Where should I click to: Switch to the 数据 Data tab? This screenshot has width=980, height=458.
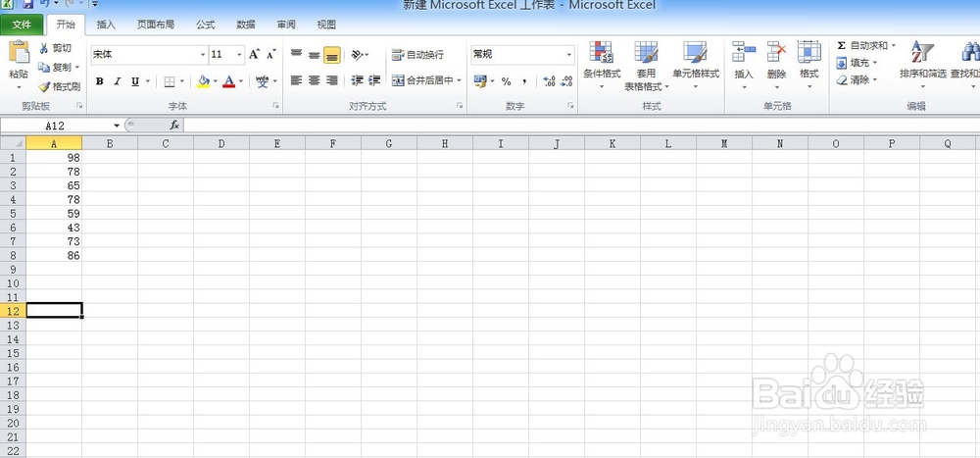pos(246,25)
